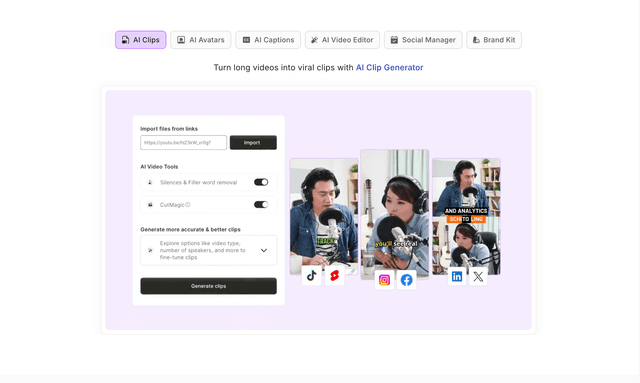The height and width of the screenshot is (383, 640).
Task: Select the AI Clips tab
Action: pos(140,40)
